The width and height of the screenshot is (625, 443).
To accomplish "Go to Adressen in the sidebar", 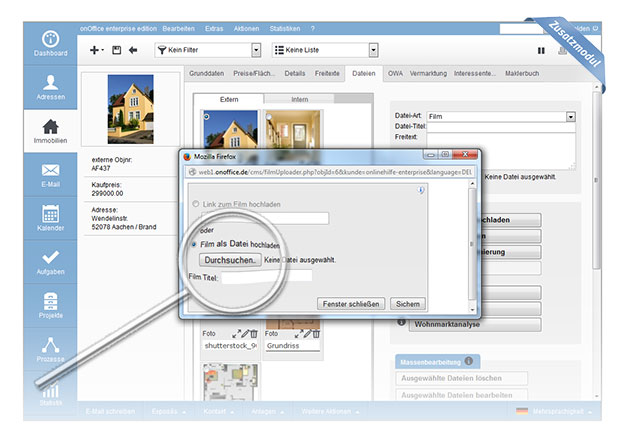I will click(x=50, y=87).
